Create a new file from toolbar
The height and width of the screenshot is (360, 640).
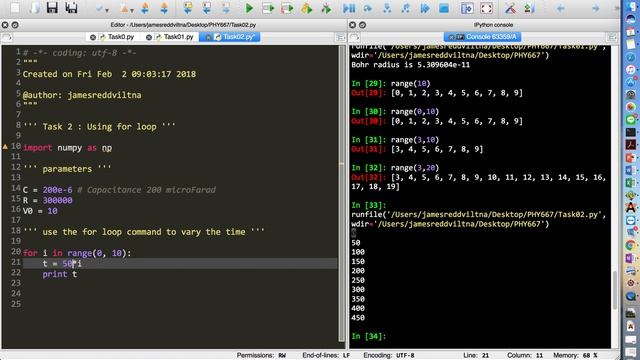[15, 8]
